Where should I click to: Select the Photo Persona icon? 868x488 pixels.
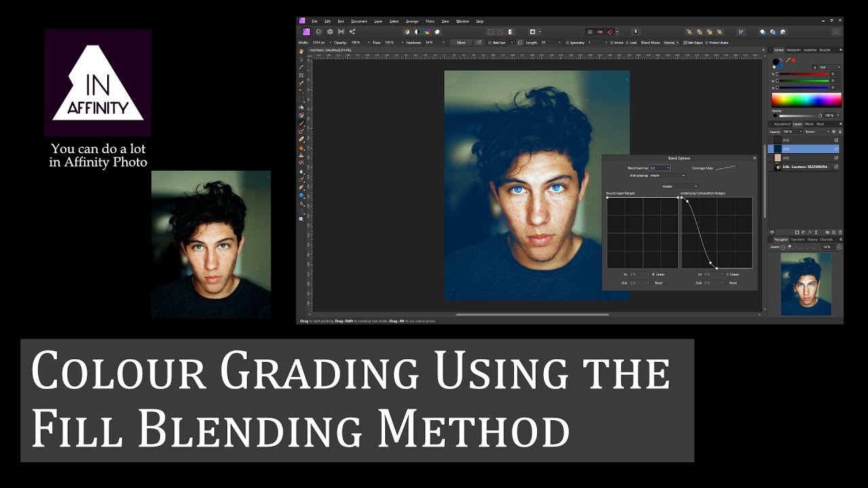click(307, 32)
